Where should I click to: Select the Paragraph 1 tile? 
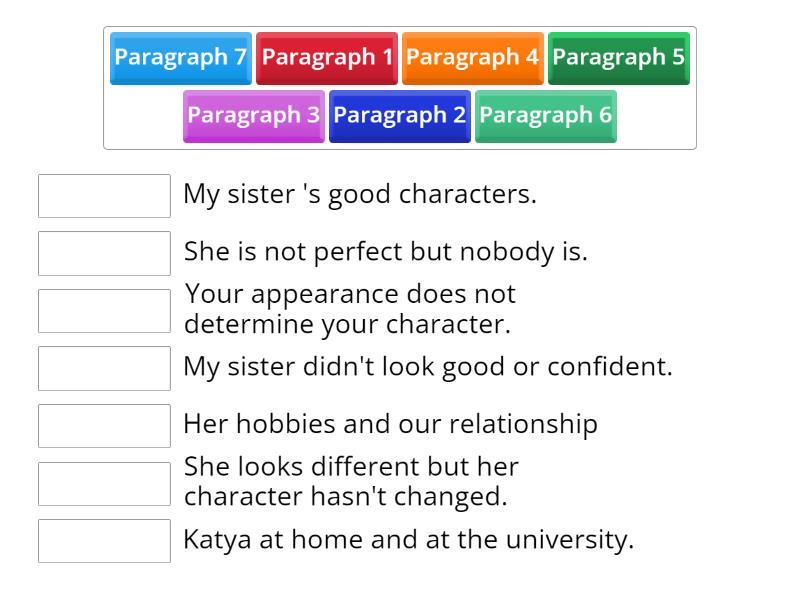(x=328, y=57)
